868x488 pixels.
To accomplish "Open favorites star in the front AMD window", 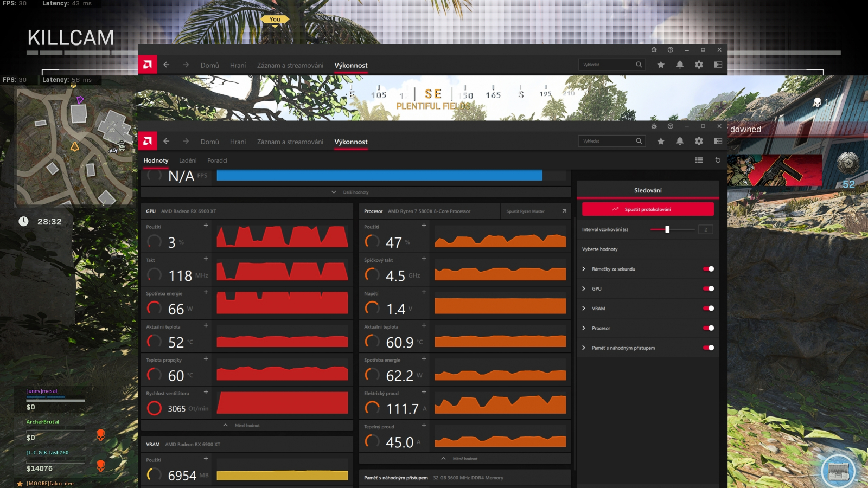I will (x=661, y=141).
